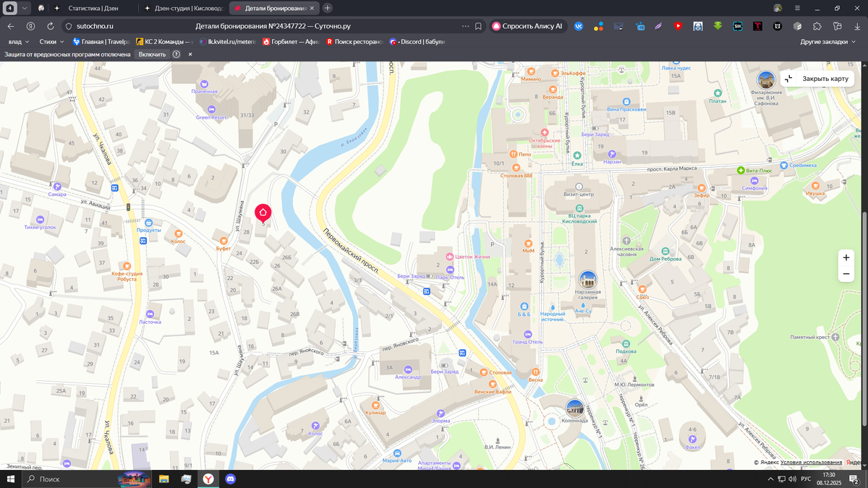The width and height of the screenshot is (868, 488).
Task: Click the Филармония им. Сафонова landmark
Action: click(766, 80)
